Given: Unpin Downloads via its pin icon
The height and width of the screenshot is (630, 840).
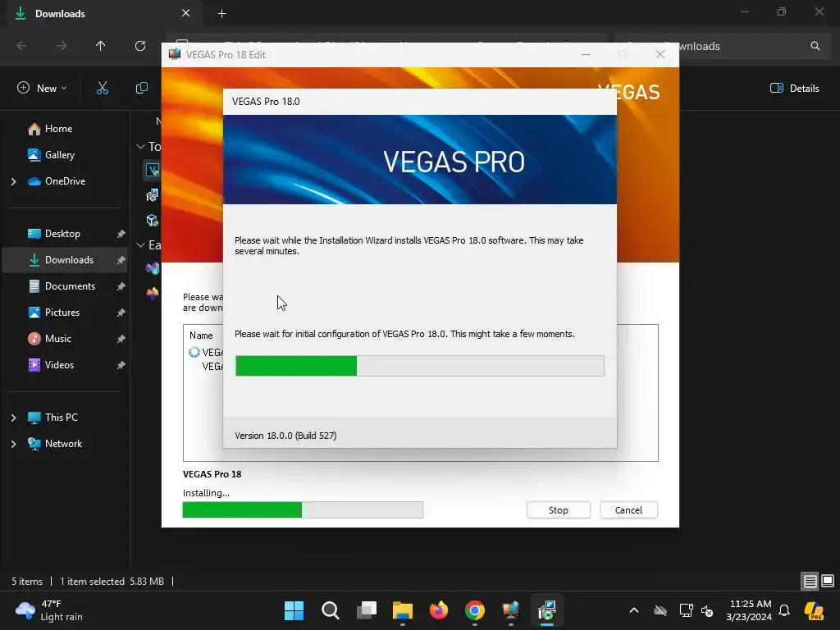Looking at the screenshot, I should (121, 260).
